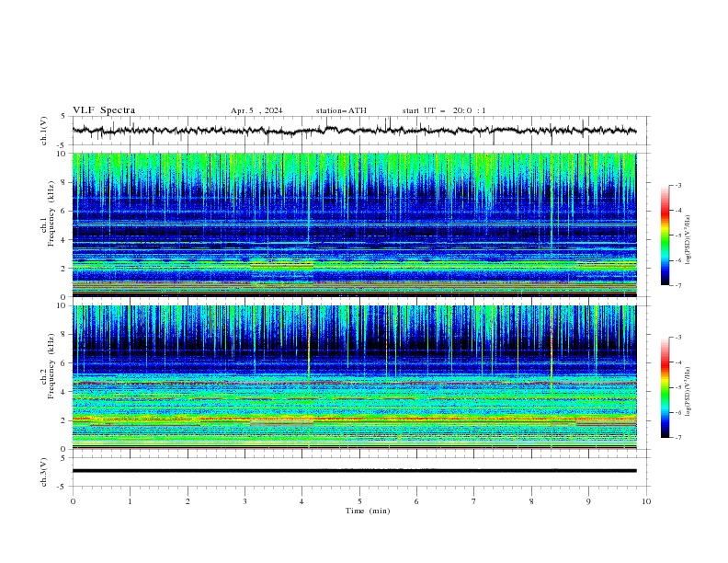Viewport: 728px width, 563px height.
Task: Click the "-4" tick on lower colorbar
Action: coord(677,362)
